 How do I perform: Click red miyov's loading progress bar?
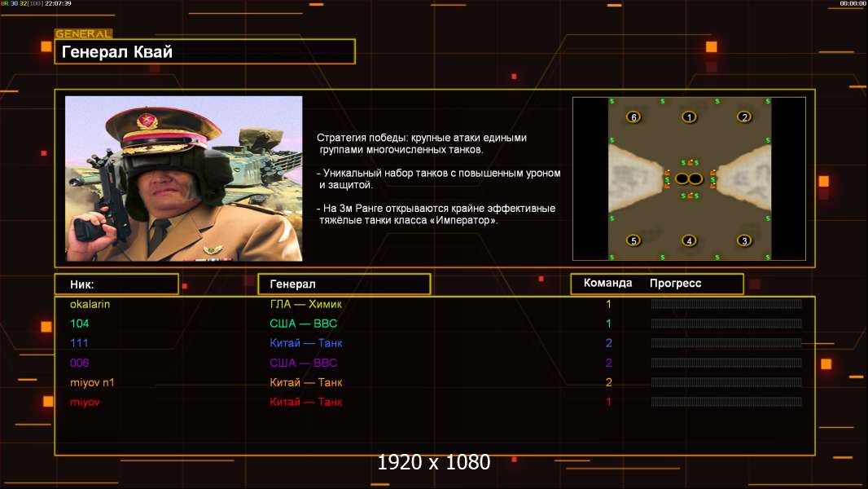click(x=726, y=402)
